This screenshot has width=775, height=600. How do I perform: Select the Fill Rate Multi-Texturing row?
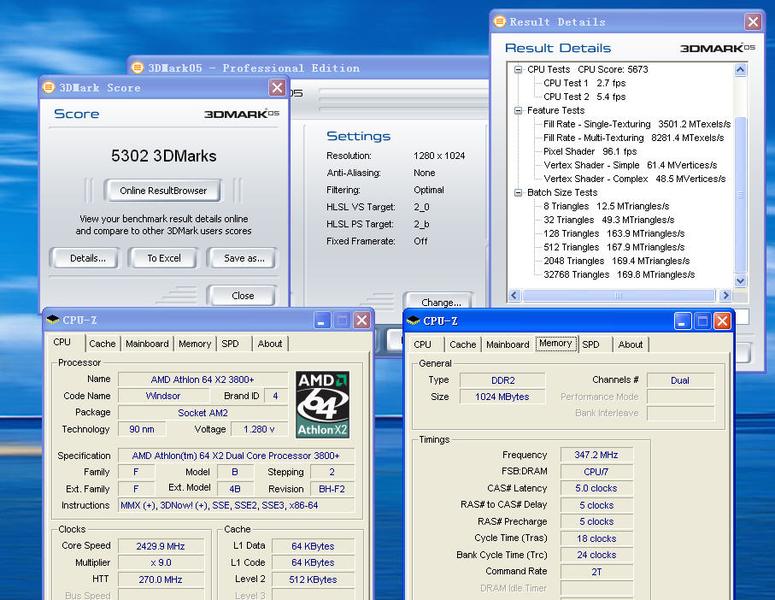634,138
